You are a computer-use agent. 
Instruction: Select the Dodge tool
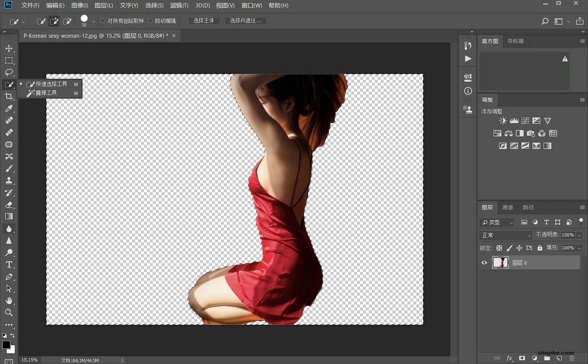(9, 252)
